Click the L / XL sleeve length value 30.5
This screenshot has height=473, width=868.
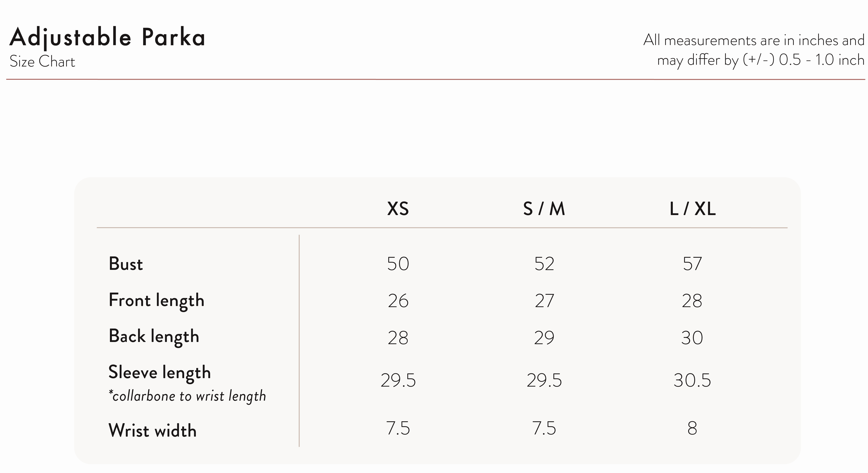(x=692, y=381)
